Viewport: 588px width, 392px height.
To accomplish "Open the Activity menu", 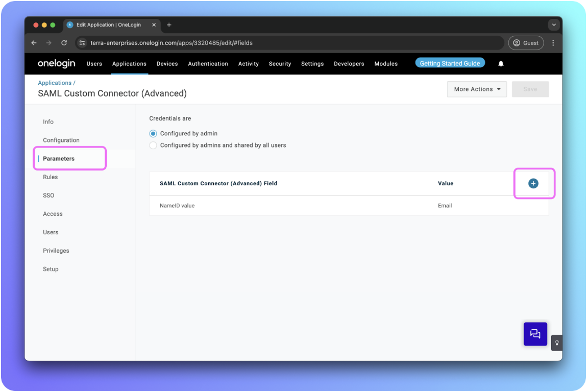I will point(249,64).
